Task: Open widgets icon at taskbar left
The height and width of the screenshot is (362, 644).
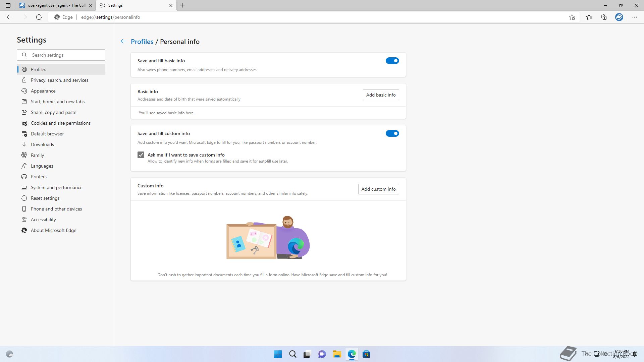Action: [x=9, y=354]
